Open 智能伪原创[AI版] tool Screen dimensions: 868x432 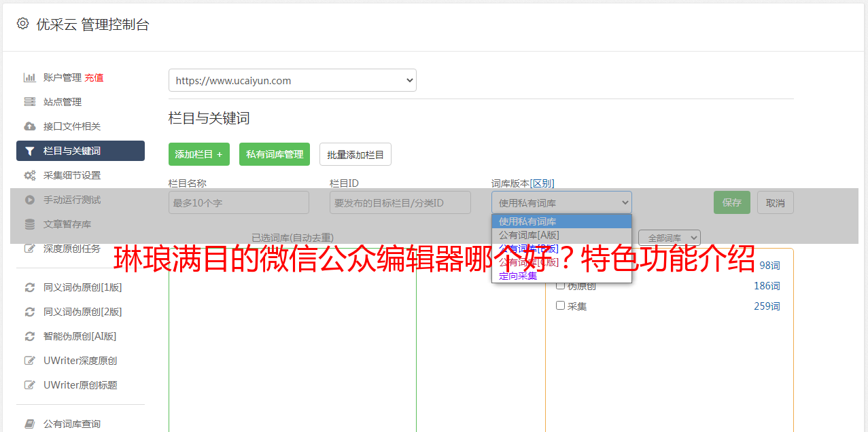80,336
